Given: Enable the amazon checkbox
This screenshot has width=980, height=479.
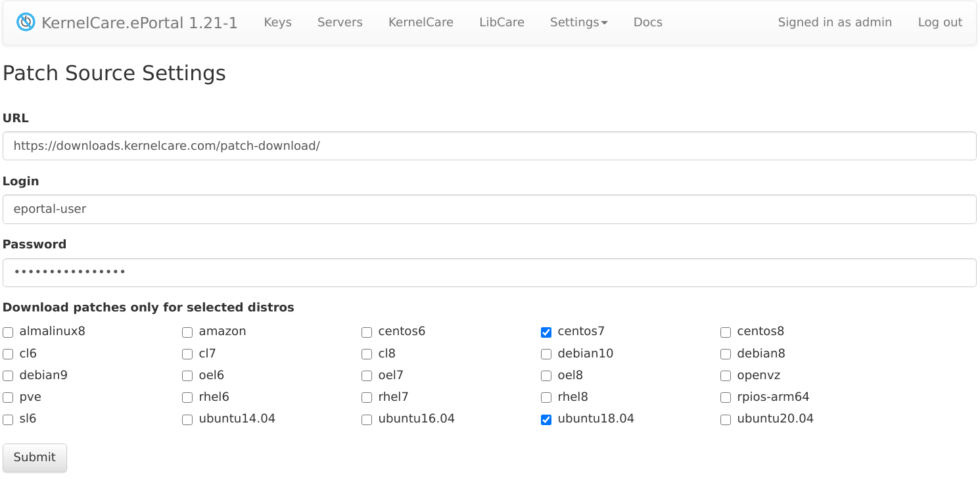Looking at the screenshot, I should pyautogui.click(x=187, y=332).
